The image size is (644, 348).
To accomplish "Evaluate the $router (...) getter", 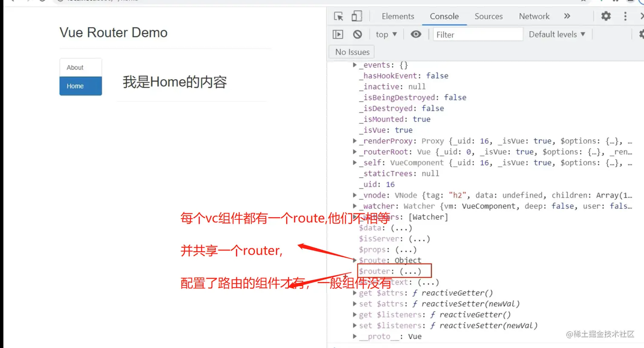I will tap(411, 271).
